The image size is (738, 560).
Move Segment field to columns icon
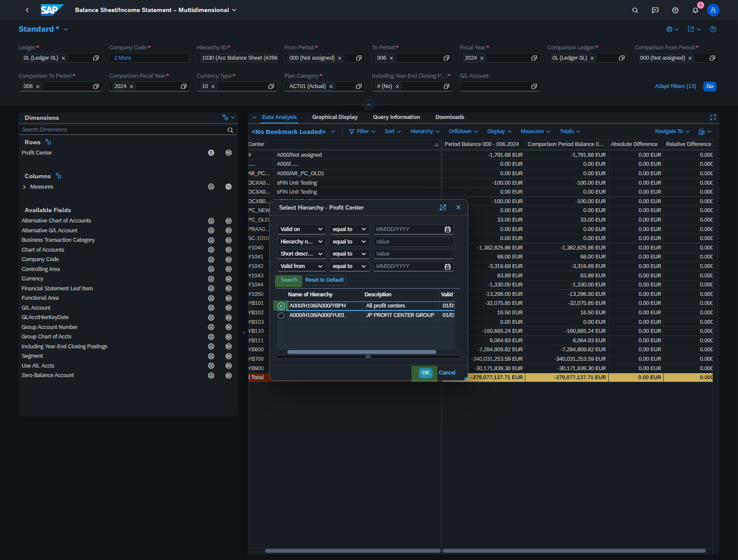click(x=229, y=356)
